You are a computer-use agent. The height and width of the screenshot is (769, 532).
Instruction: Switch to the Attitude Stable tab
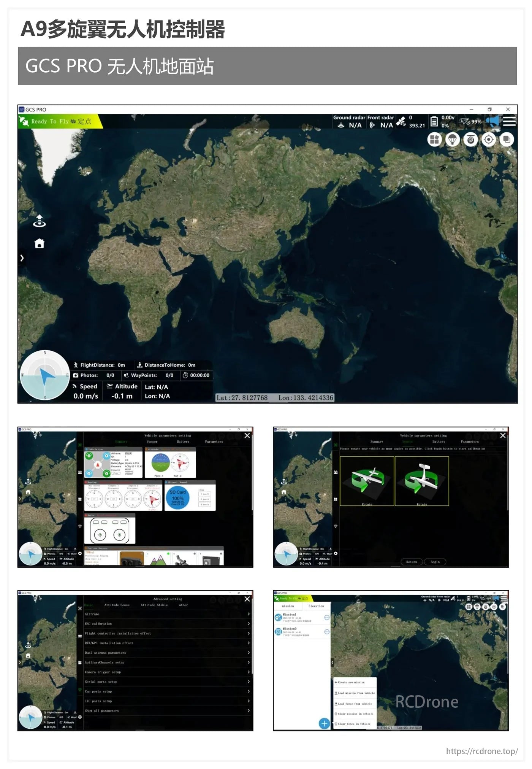pyautogui.click(x=154, y=605)
